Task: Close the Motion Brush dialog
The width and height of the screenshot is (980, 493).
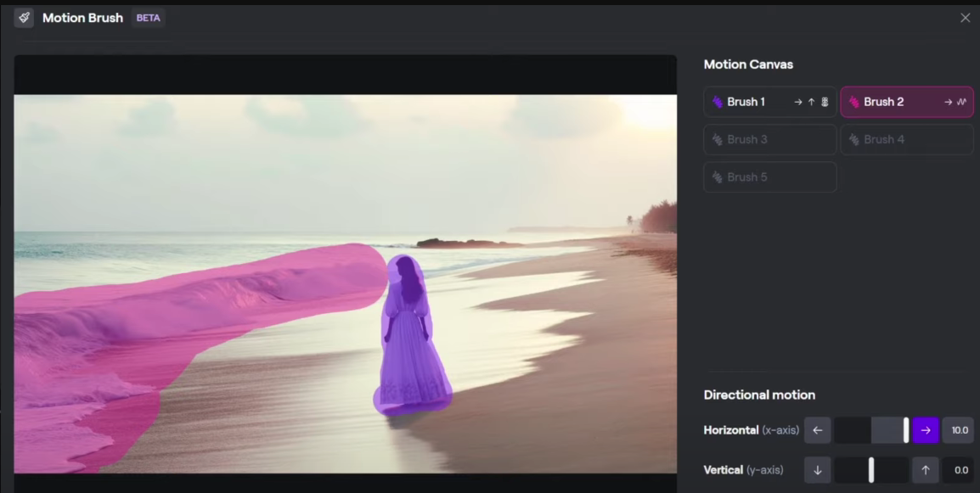Action: pos(965,18)
